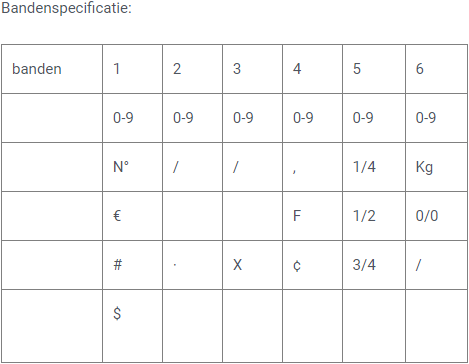469x364 pixels.
Task: Click the € euro symbol cell
Action: click(x=132, y=216)
